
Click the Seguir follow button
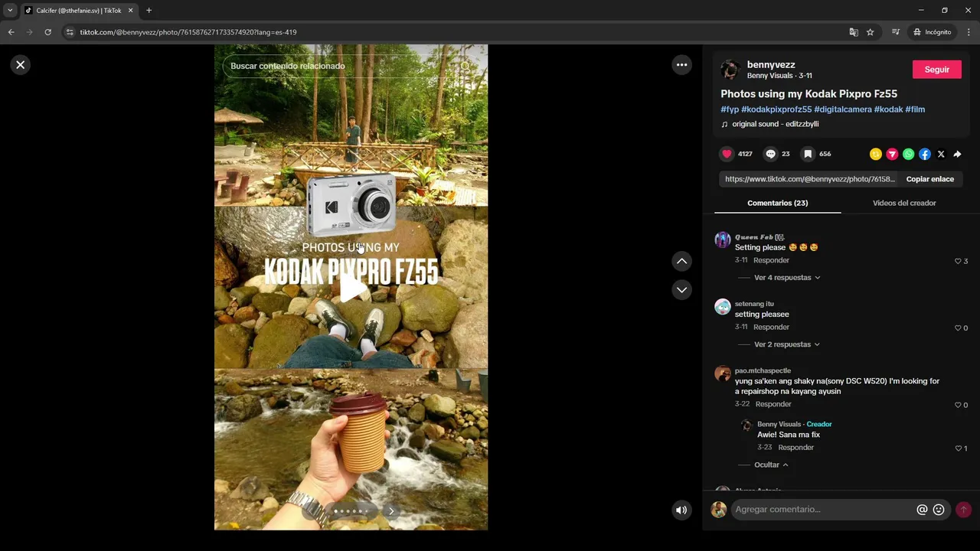tap(937, 70)
